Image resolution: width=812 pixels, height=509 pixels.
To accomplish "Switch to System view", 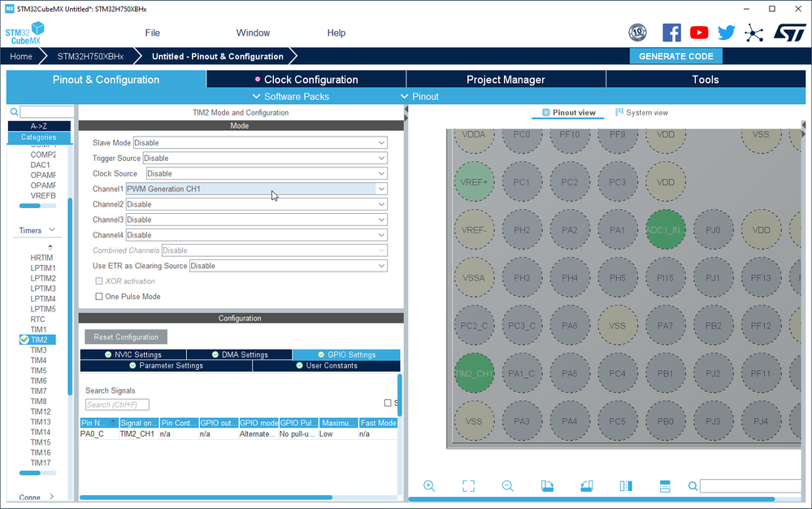I will coord(641,112).
